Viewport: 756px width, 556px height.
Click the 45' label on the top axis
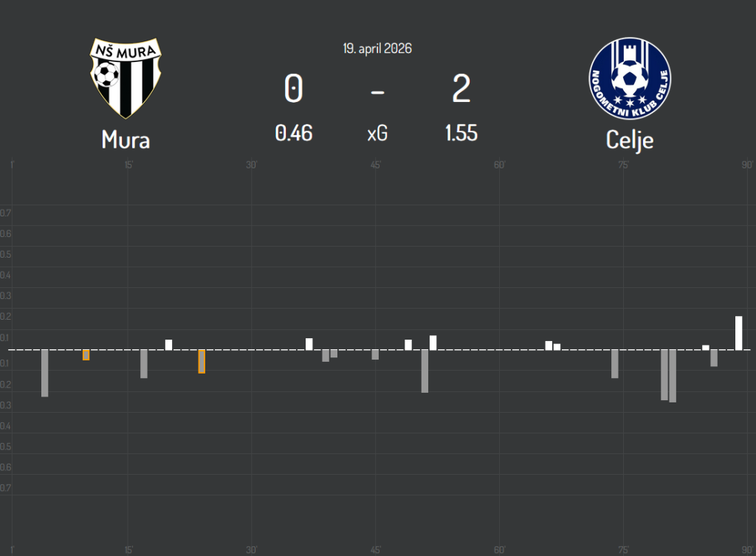tap(376, 164)
